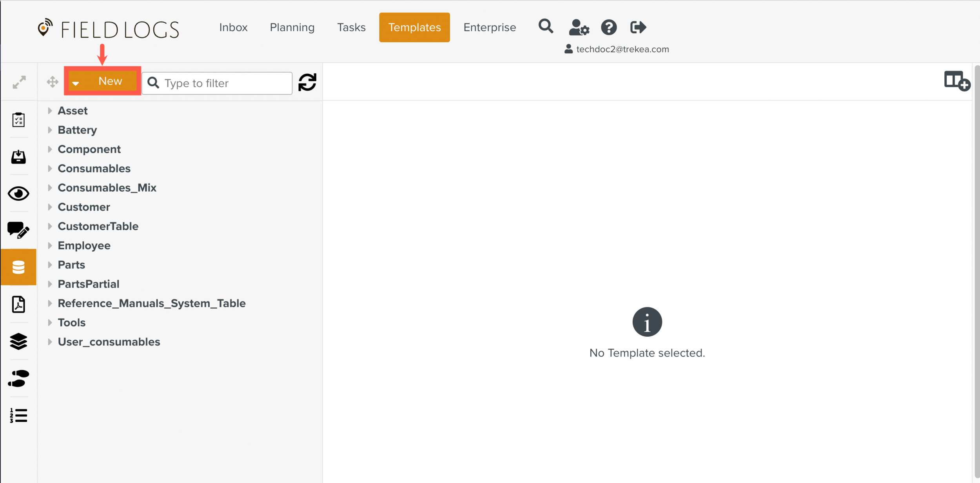Open the stacked layers sidebar icon
980x483 pixels.
pyautogui.click(x=18, y=341)
